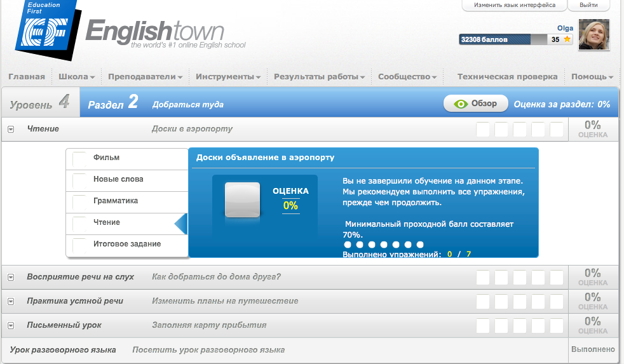This screenshot has height=364, width=624.
Task: Select the Фильм step
Action: pyautogui.click(x=127, y=159)
